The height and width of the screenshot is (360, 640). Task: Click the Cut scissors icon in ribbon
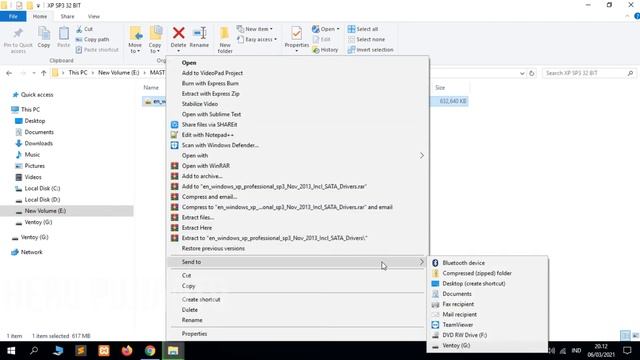tap(79, 29)
